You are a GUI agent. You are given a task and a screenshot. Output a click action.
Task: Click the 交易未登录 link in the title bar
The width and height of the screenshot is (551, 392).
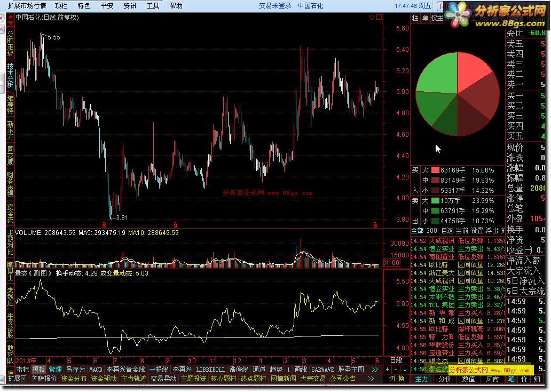(275, 6)
